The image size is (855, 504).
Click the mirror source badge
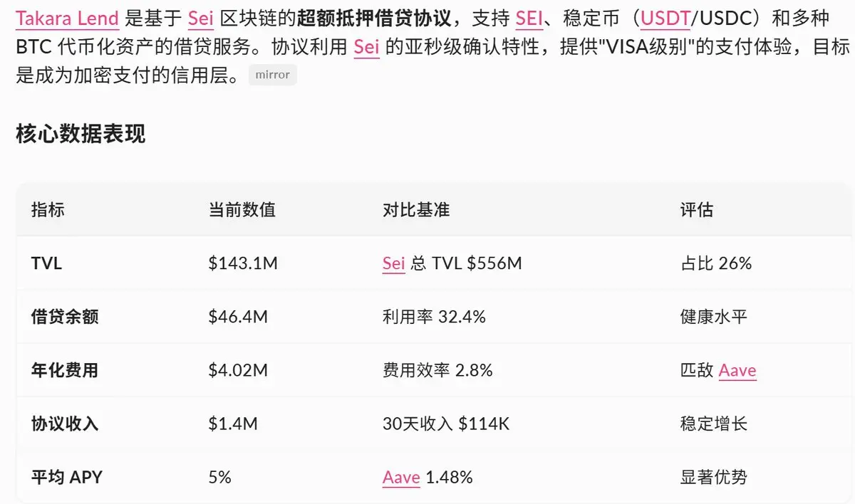coord(272,75)
